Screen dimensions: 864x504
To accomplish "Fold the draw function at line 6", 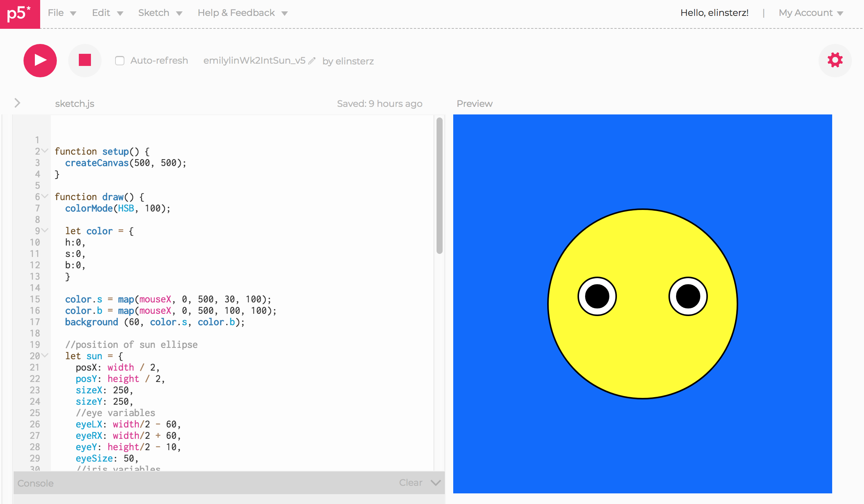I will [45, 196].
